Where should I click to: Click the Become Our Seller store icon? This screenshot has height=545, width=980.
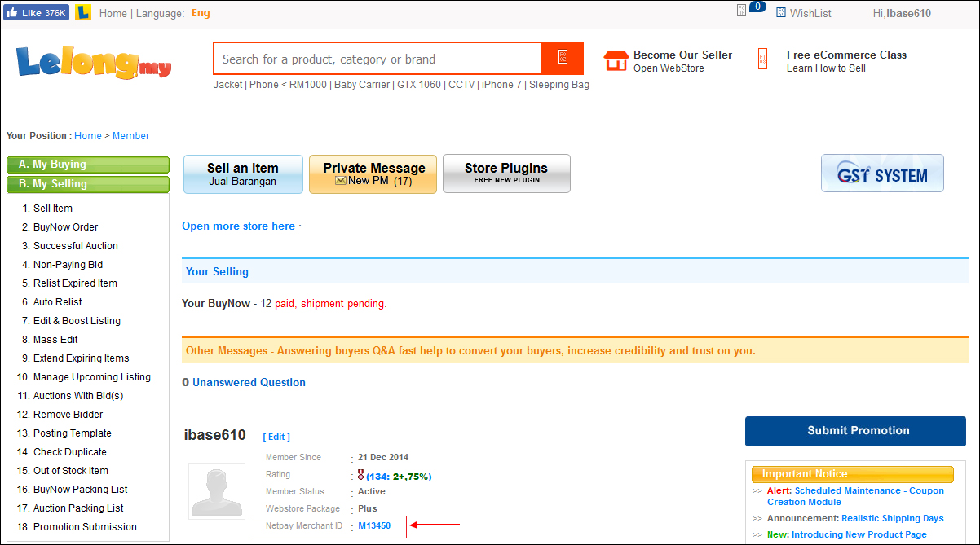(x=615, y=61)
